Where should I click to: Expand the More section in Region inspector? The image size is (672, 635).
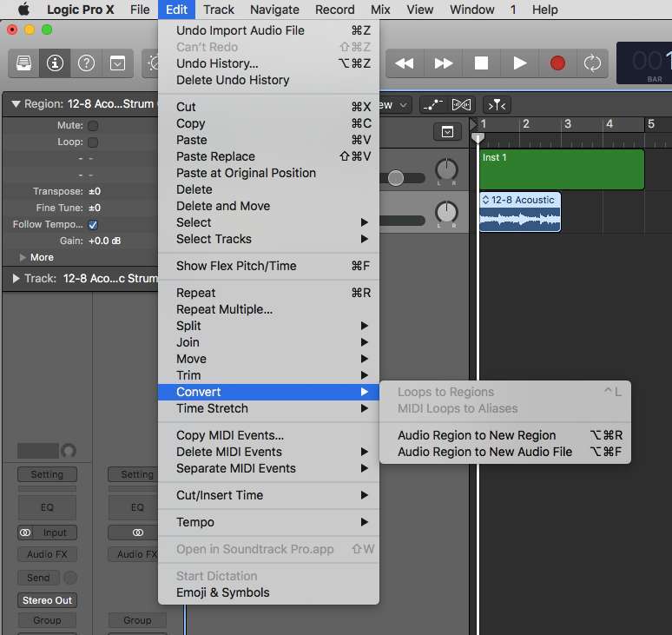click(23, 258)
